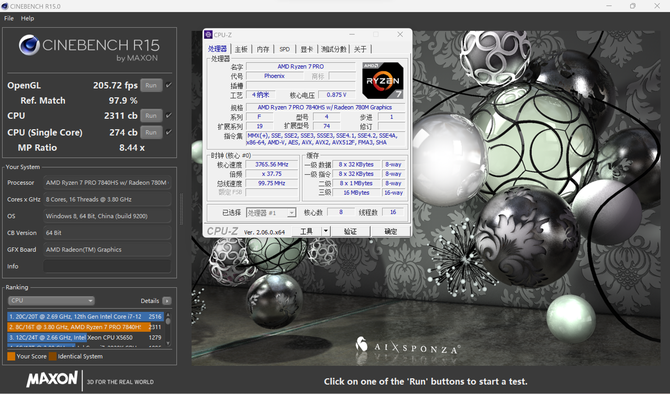
Task: Open the File menu
Action: point(9,18)
